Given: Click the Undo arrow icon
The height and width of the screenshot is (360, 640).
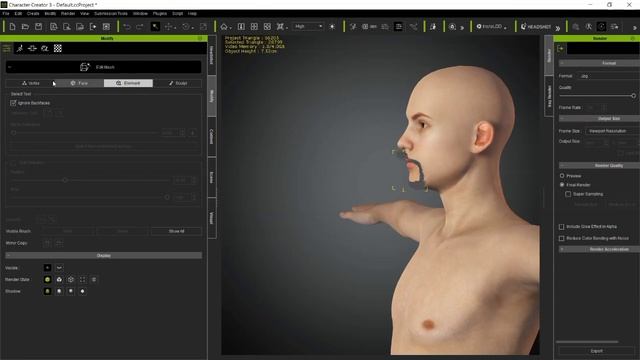Looking at the screenshot, I should pos(127,27).
